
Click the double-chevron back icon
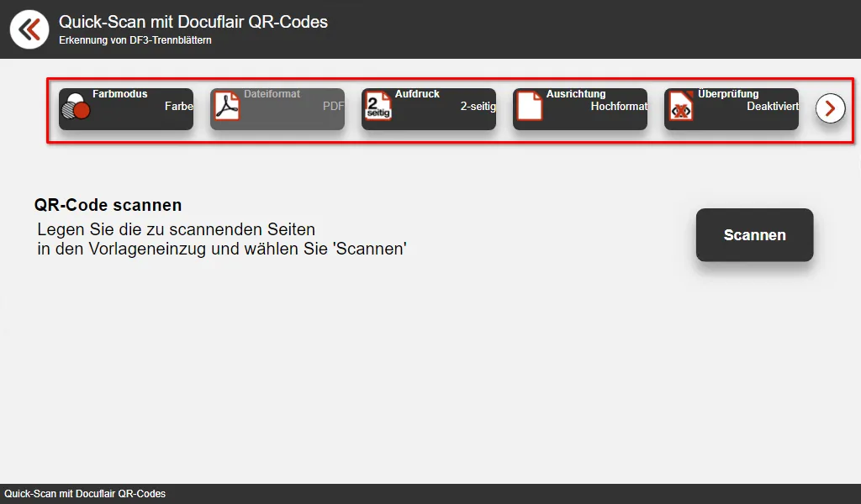coord(29,29)
